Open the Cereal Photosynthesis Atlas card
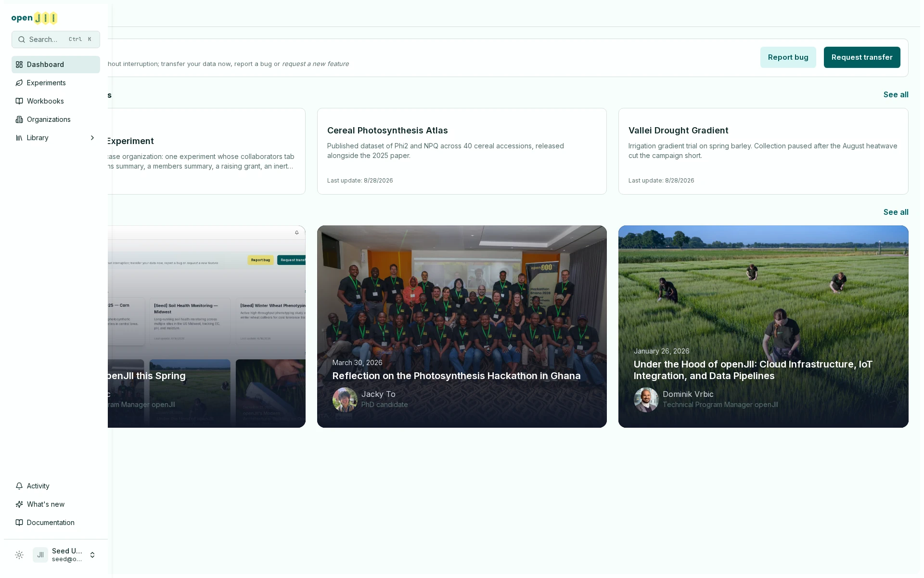The width and height of the screenshot is (924, 578). [x=462, y=151]
